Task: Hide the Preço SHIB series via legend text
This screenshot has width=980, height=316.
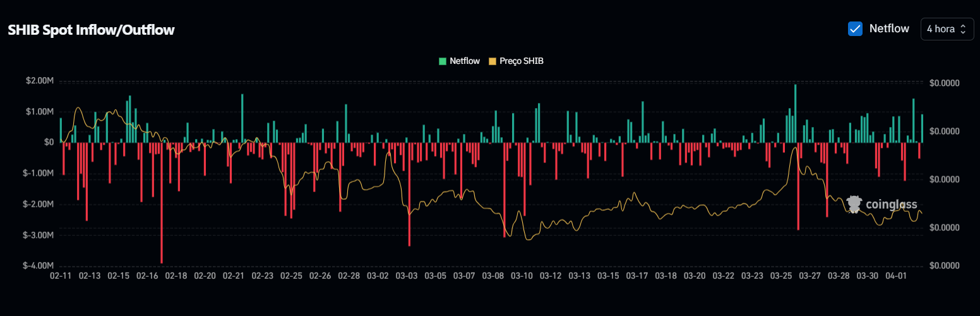Action: 522,61
